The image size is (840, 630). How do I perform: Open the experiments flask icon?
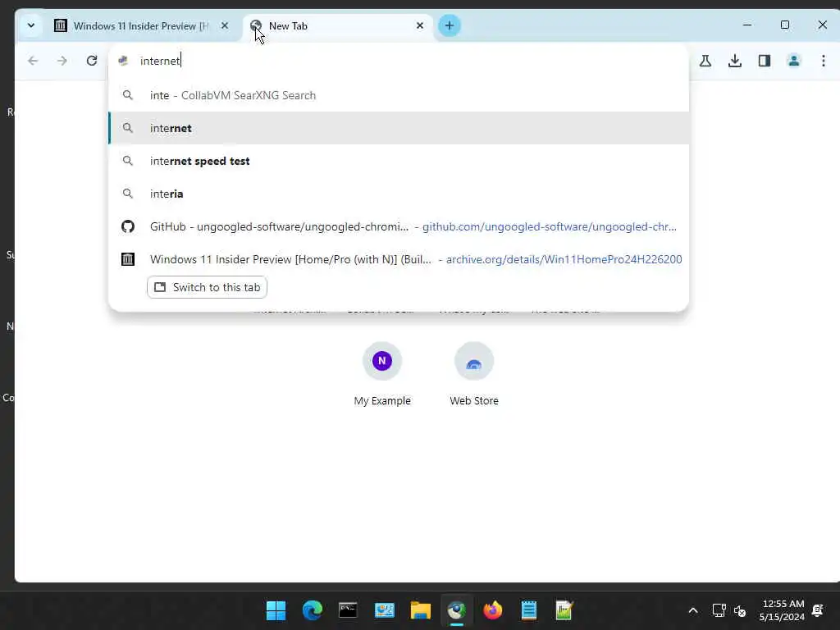tap(705, 61)
